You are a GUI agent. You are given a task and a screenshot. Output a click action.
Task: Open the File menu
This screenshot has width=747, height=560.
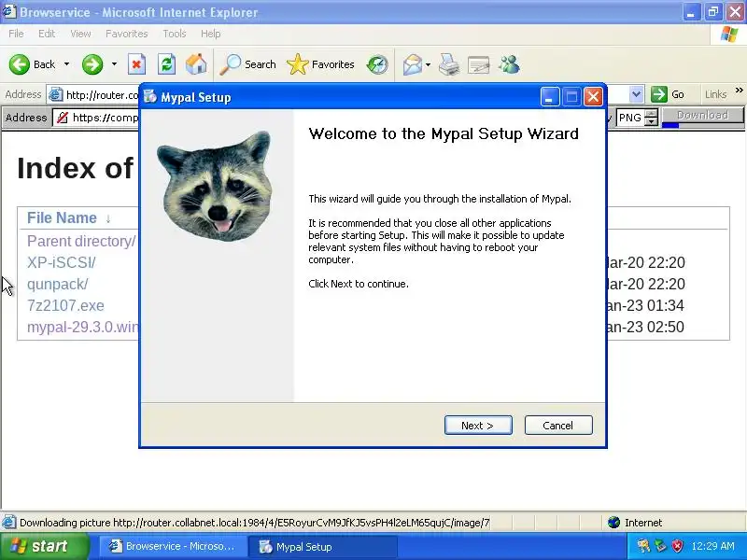16,34
